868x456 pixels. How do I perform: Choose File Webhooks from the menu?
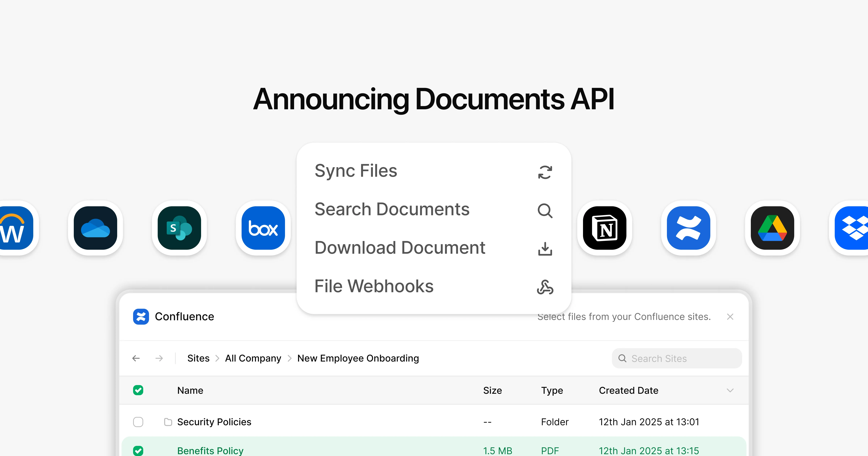tap(374, 286)
